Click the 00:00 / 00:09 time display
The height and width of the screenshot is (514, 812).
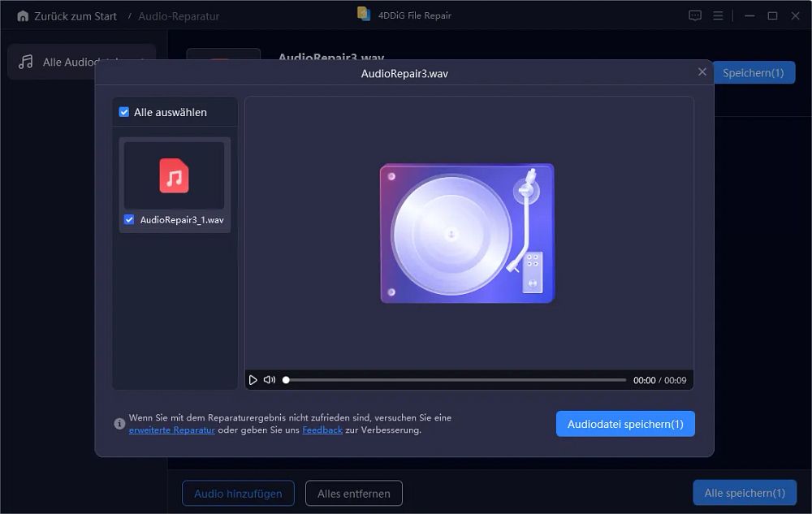pyautogui.click(x=659, y=381)
